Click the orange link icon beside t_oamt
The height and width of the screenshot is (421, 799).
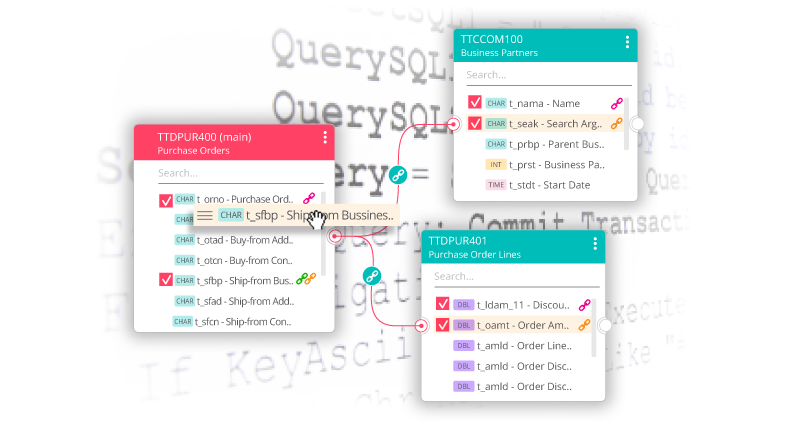tap(584, 325)
